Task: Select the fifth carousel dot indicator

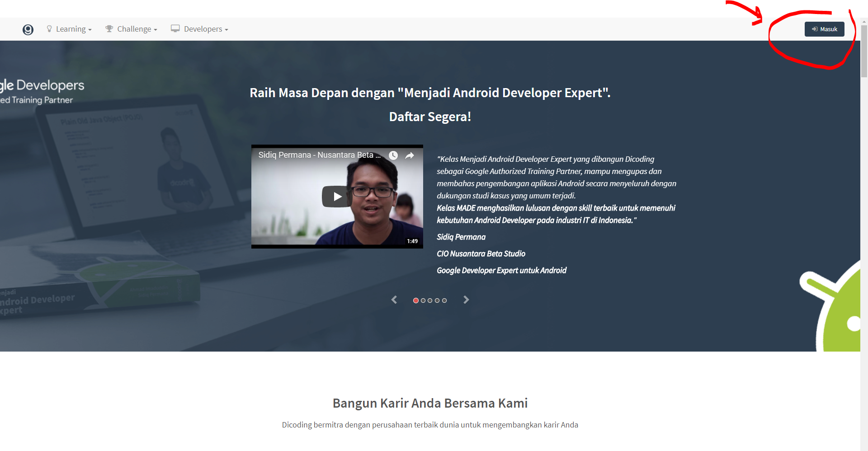Action: pyautogui.click(x=444, y=301)
